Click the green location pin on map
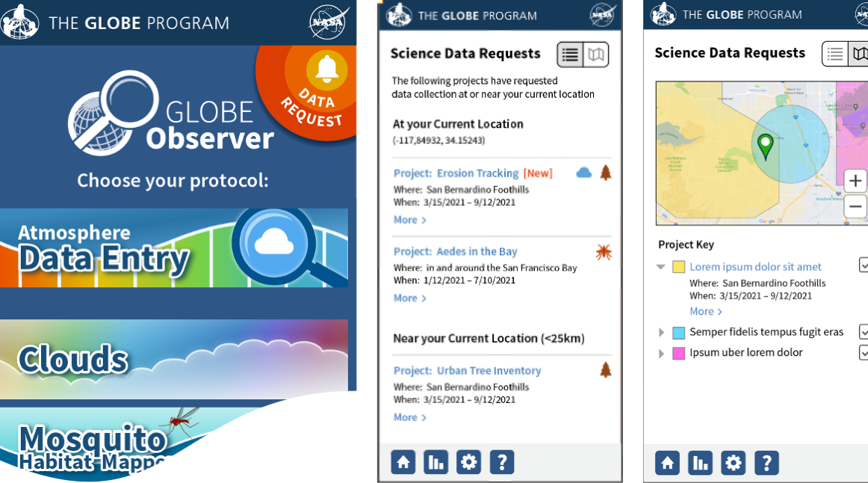Viewport: 868px width, 483px height. pyautogui.click(x=765, y=147)
